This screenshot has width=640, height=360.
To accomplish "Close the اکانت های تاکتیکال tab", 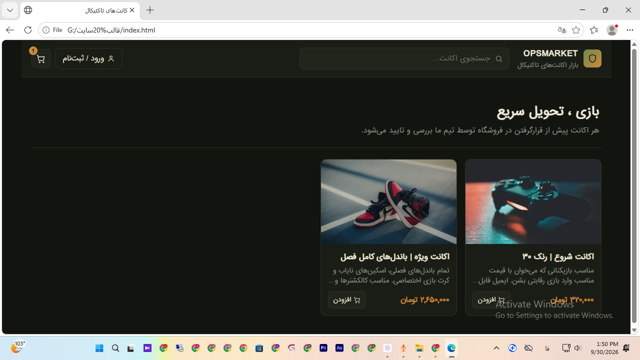I will coord(132,10).
